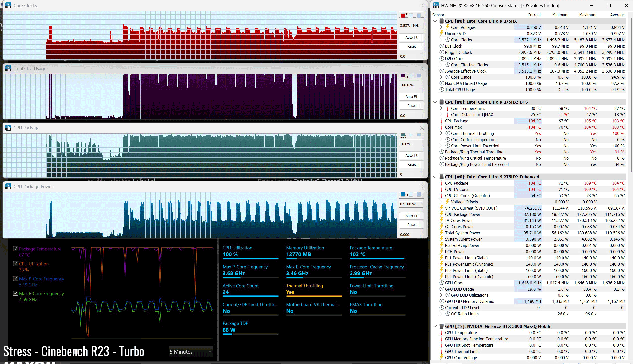Collapse the NVIDIA GeForce RTX 5090 group

click(435, 326)
